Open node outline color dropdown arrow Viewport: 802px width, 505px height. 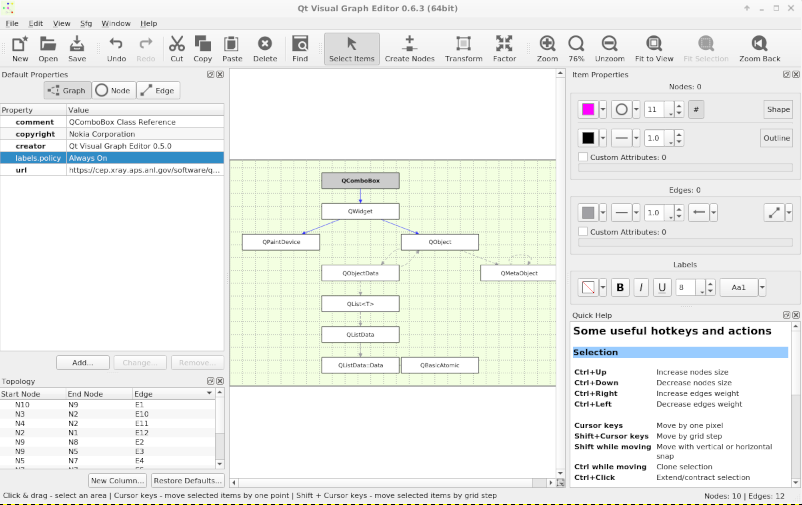coord(603,138)
